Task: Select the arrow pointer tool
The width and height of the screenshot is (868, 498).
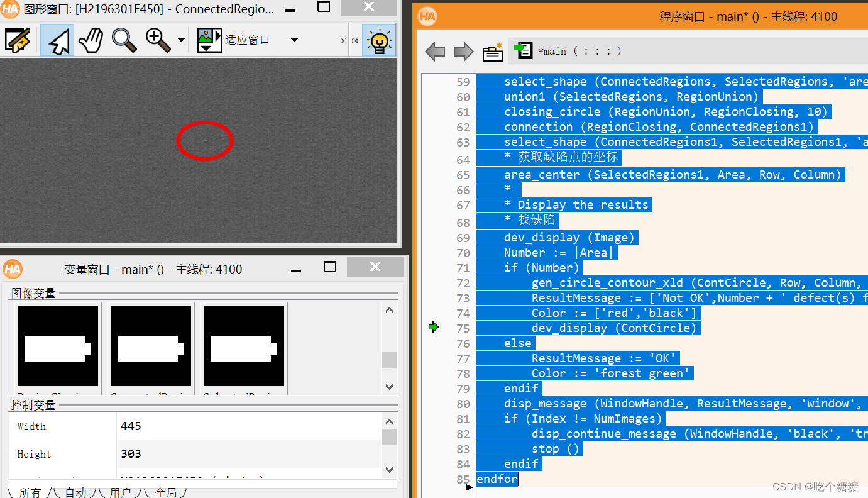Action: pos(57,40)
